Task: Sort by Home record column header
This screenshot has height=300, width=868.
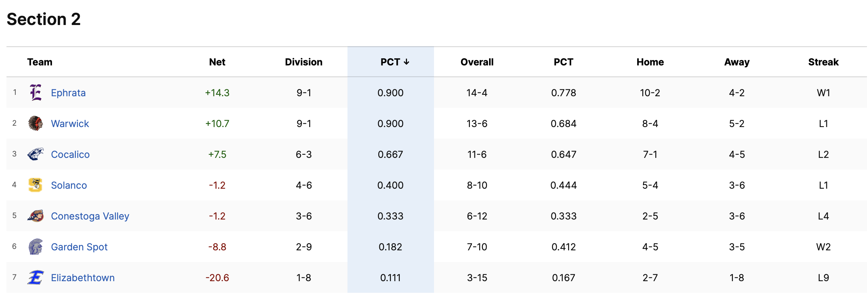Action: (650, 62)
